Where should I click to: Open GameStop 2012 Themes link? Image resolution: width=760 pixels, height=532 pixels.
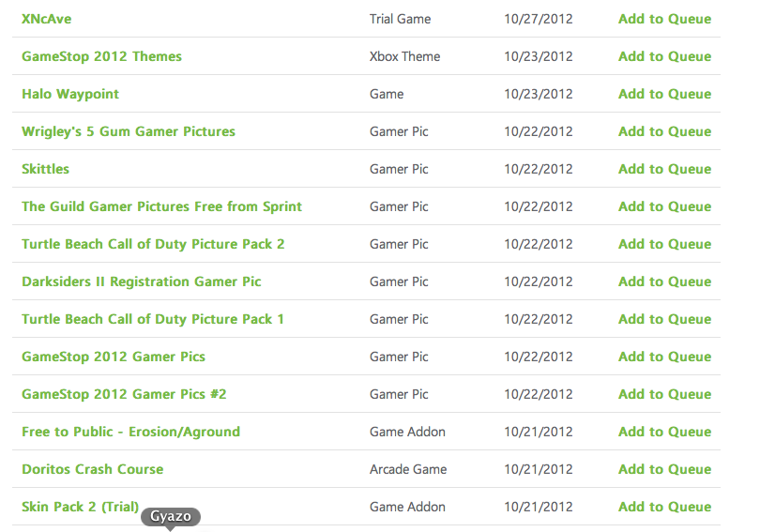101,56
